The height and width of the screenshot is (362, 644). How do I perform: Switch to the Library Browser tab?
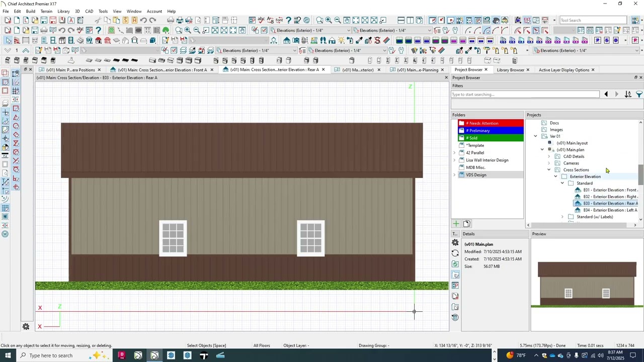point(510,70)
